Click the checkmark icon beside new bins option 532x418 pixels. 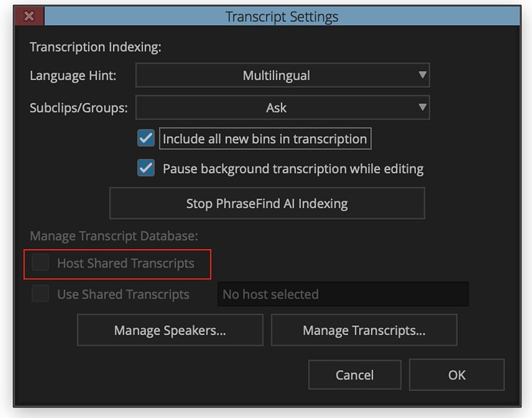point(146,138)
